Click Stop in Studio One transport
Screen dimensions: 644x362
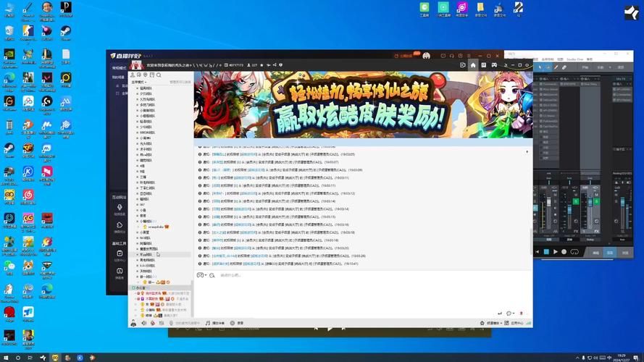point(546,252)
